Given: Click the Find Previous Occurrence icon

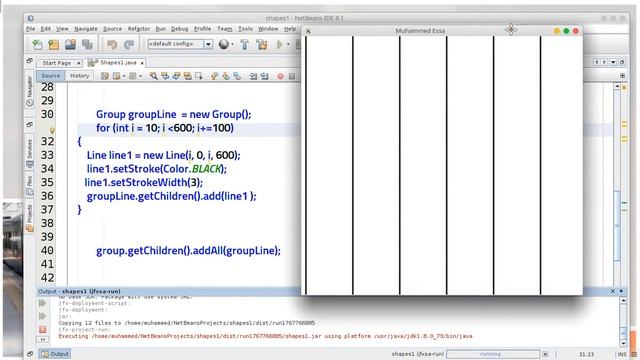Looking at the screenshot, I should coord(165,76).
